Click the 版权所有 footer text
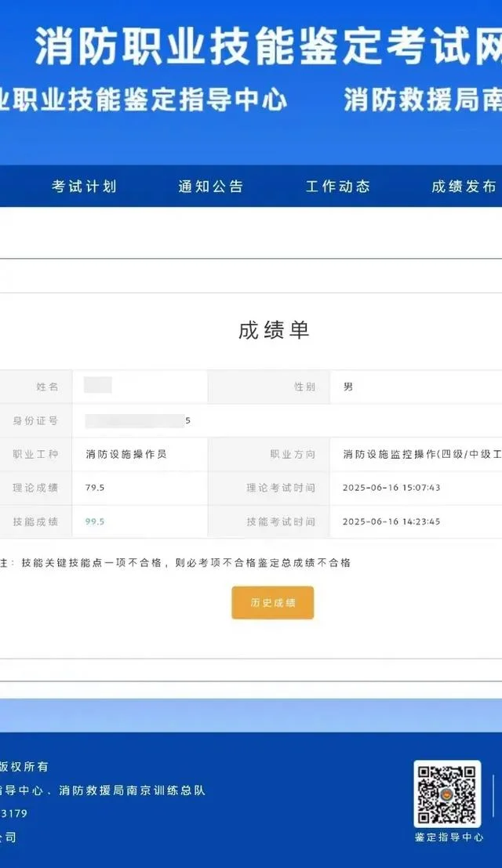Screen dimensions: 502x868 [24, 767]
